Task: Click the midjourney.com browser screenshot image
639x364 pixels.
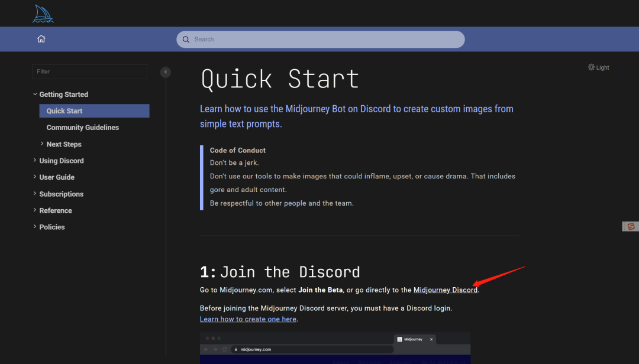Action: 335,347
